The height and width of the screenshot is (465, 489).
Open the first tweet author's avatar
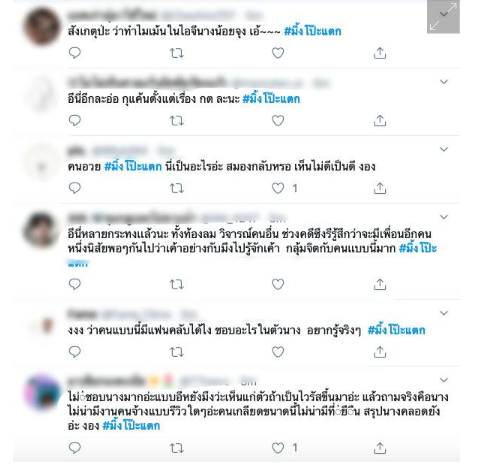[x=42, y=27]
